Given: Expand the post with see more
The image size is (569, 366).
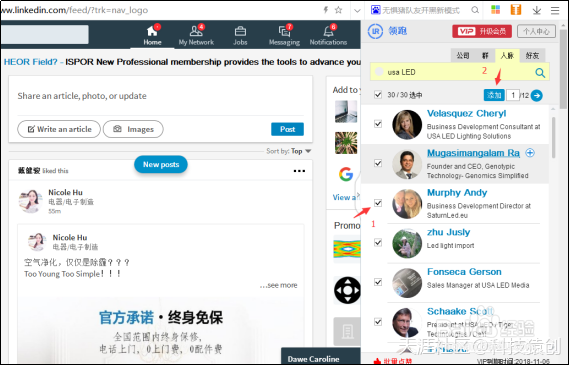Looking at the screenshot, I should pyautogui.click(x=278, y=285).
